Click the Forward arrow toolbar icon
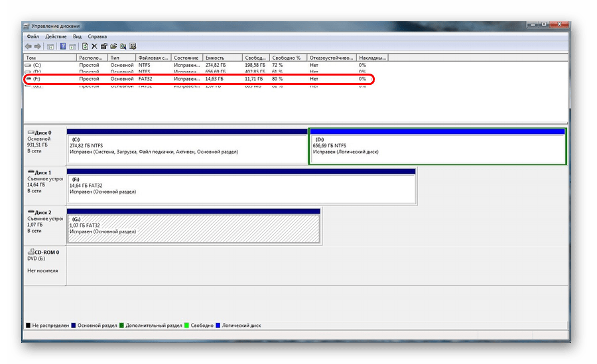Image resolution: width=597 pixels, height=364 pixels. [x=37, y=46]
